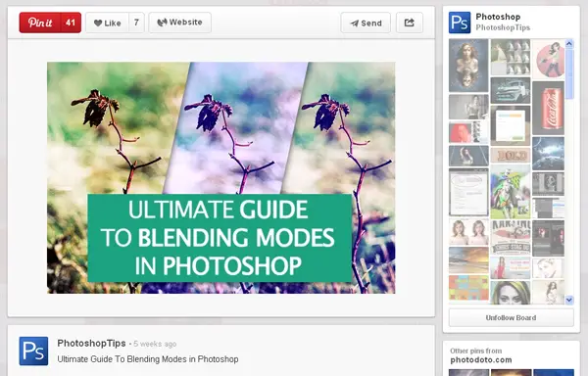Like this pin
This screenshot has width=588, height=376.
tap(108, 23)
